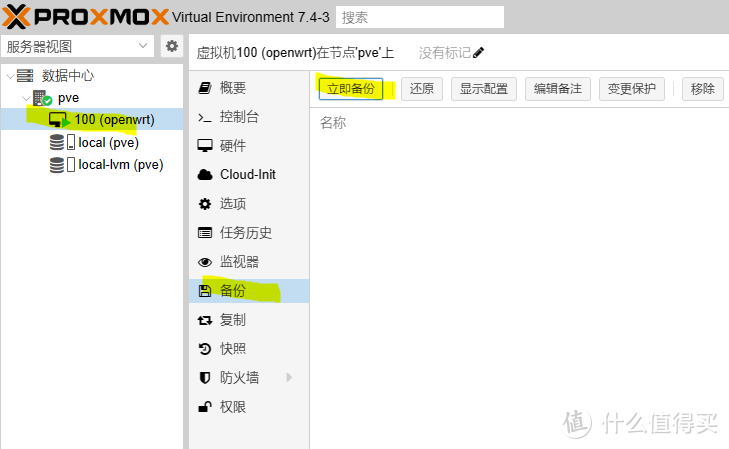This screenshot has width=729, height=449.
Task: Click the 立即备份 backup now button
Action: pyautogui.click(x=351, y=89)
